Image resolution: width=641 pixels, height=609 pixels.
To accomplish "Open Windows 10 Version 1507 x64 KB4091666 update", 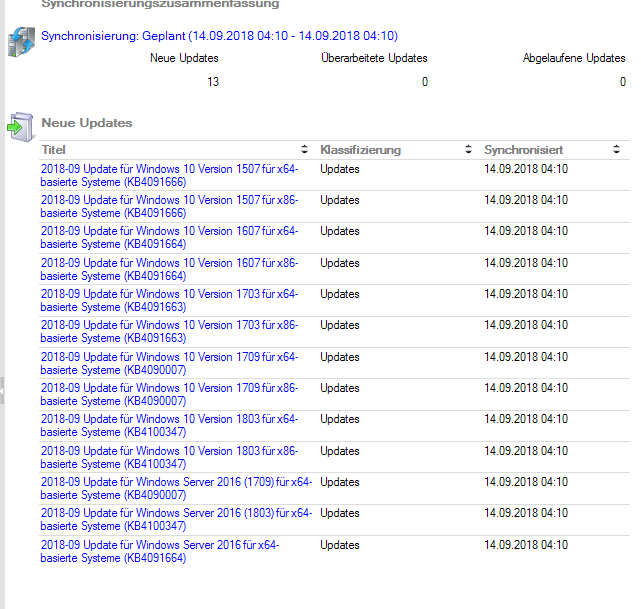I will [169, 175].
